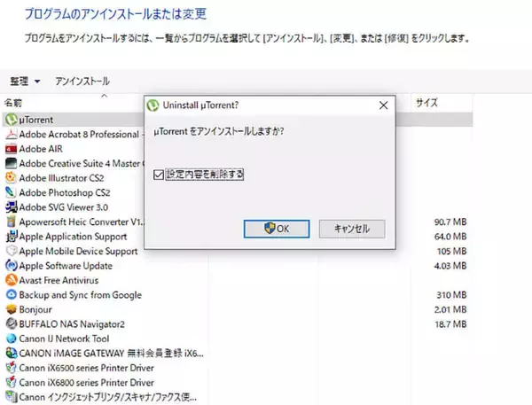This screenshot has width=532, height=405.
Task: Click the Bonjour program icon
Action: point(11,309)
